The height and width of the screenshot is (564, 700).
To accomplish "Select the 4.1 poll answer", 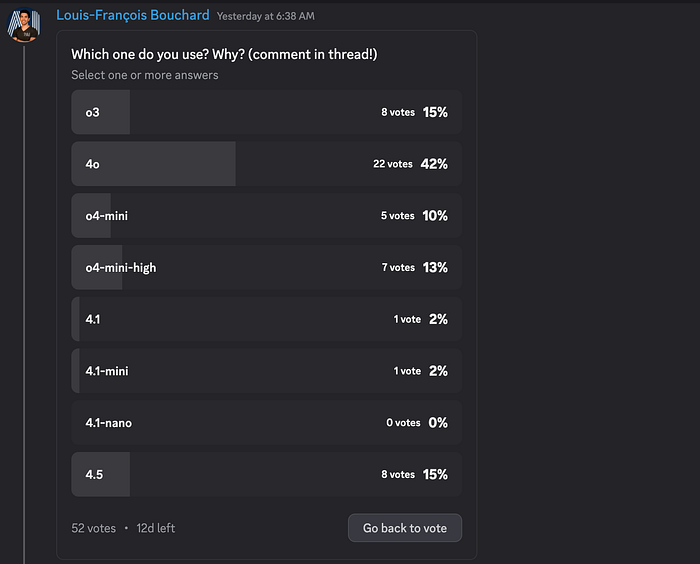I will [x=266, y=319].
